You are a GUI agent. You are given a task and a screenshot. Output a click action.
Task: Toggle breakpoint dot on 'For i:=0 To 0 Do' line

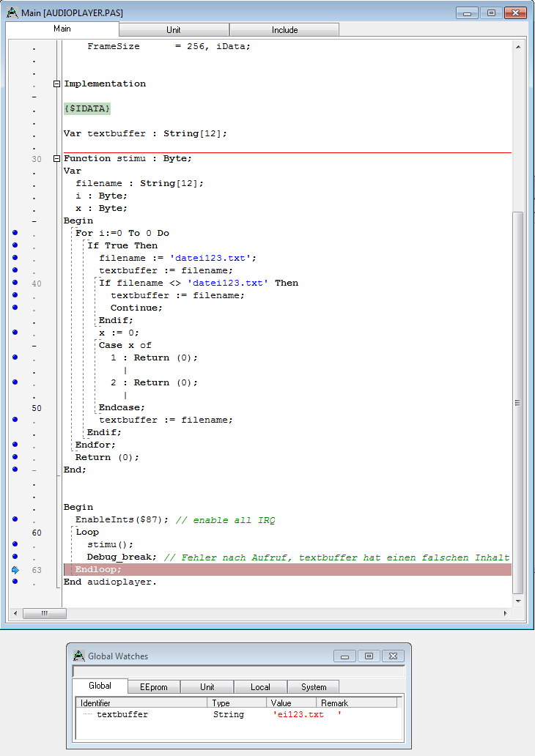click(15, 233)
